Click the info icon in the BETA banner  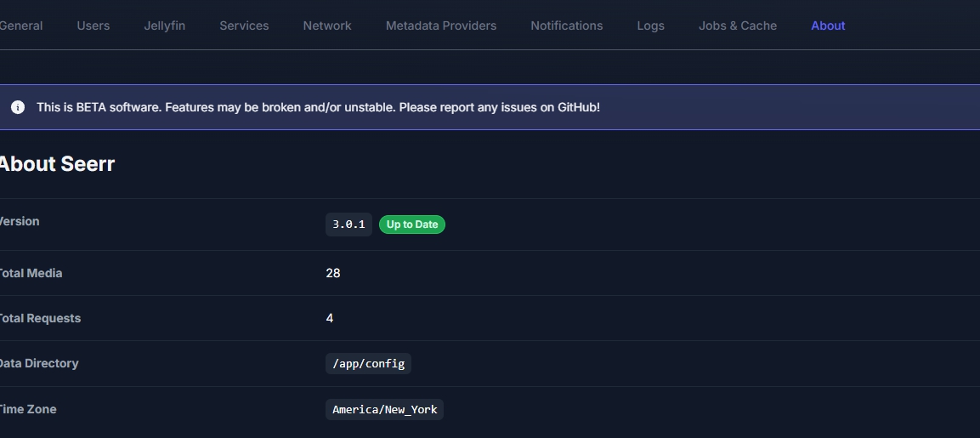(x=18, y=107)
